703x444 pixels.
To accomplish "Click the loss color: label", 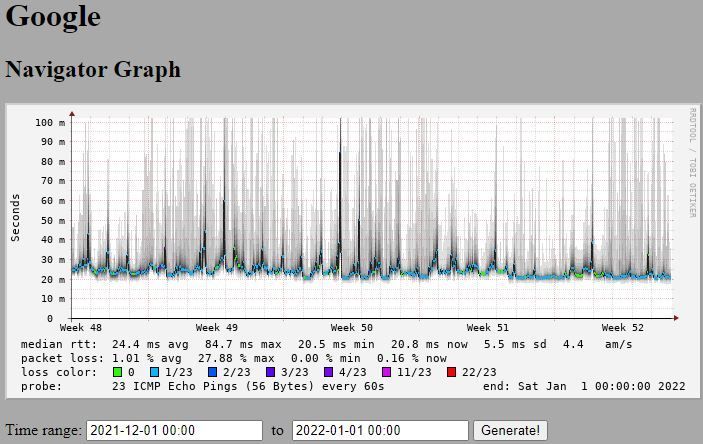I will point(59,372).
